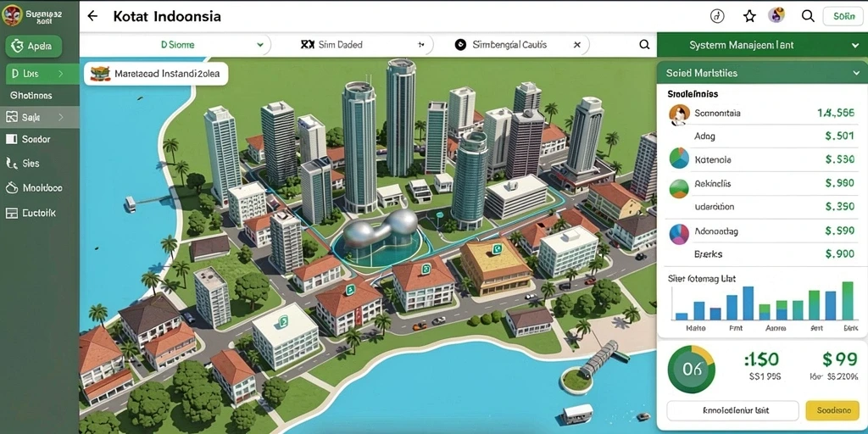Click the yellow Soodeiao button
The width and height of the screenshot is (868, 434).
click(x=833, y=411)
